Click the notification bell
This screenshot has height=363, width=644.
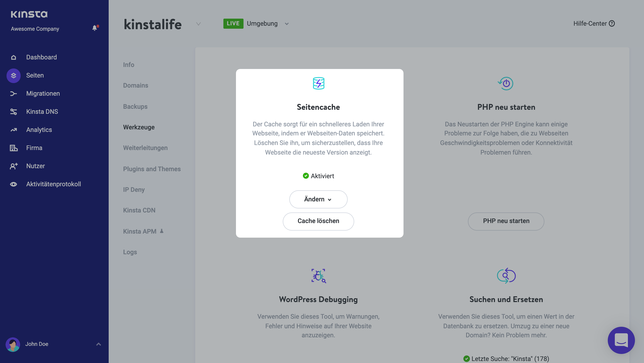coord(95,28)
